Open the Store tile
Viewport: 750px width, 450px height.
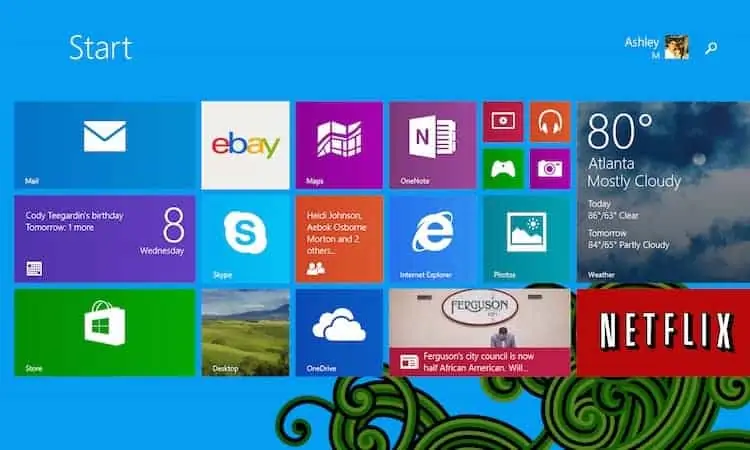[105, 332]
